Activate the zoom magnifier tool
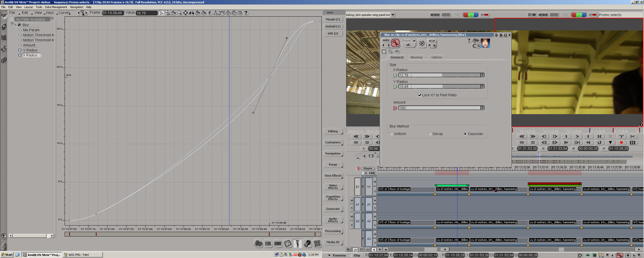 179,13
